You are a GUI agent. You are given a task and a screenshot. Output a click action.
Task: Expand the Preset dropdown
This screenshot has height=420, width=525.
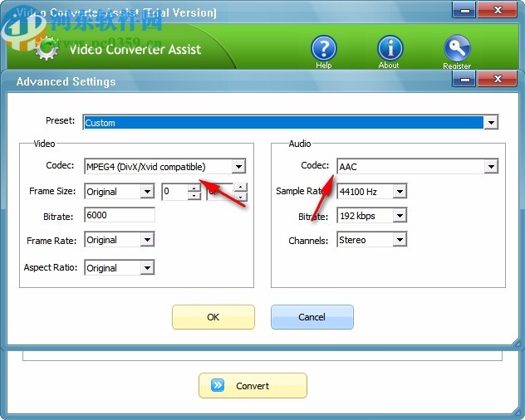tap(491, 123)
